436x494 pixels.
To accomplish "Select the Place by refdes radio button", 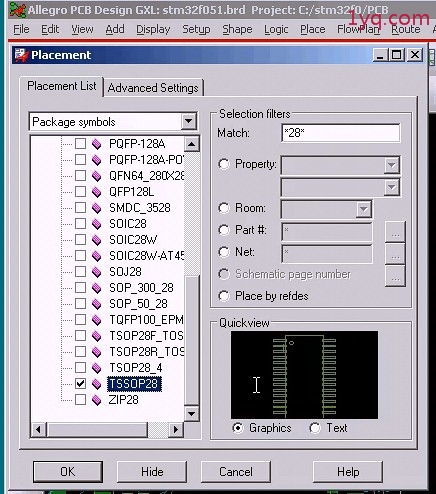I will [224, 296].
